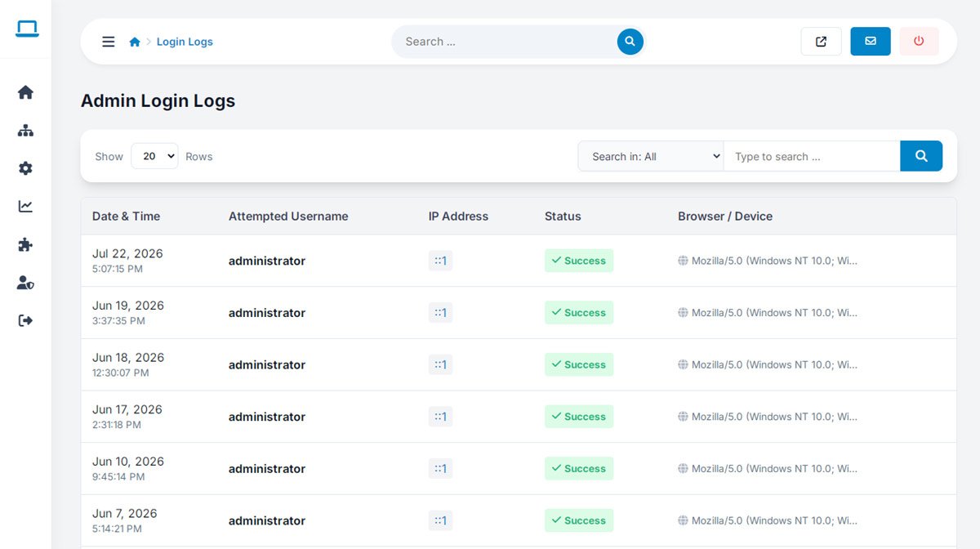
Task: Click the 'Jun 17, 2026' date cell
Action: click(127, 409)
